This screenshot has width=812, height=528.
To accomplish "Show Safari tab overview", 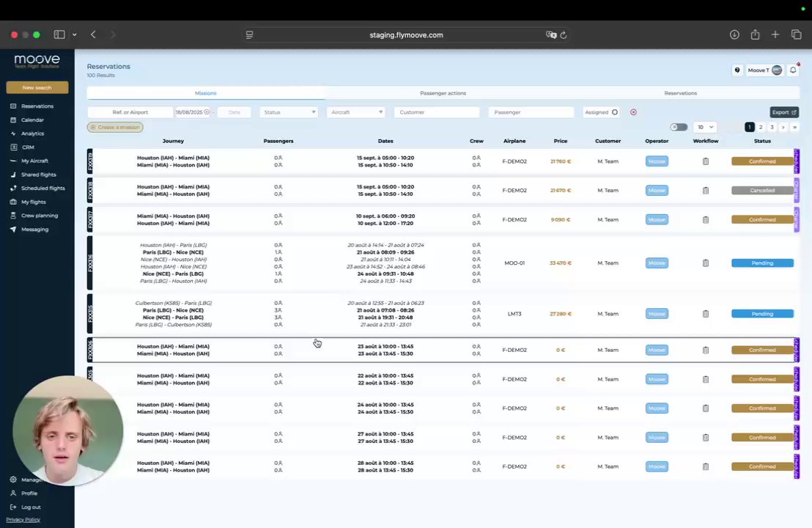I will coord(796,34).
